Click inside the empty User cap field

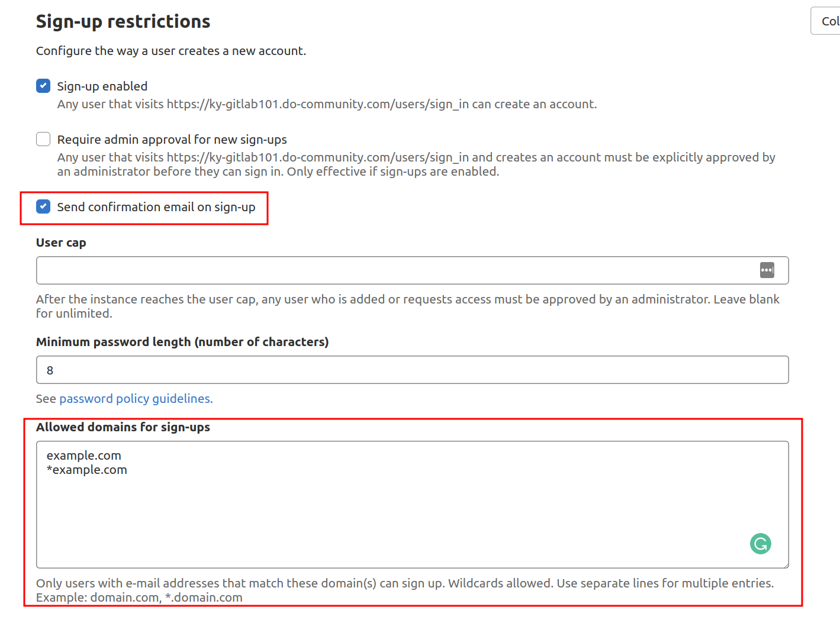(x=355, y=270)
